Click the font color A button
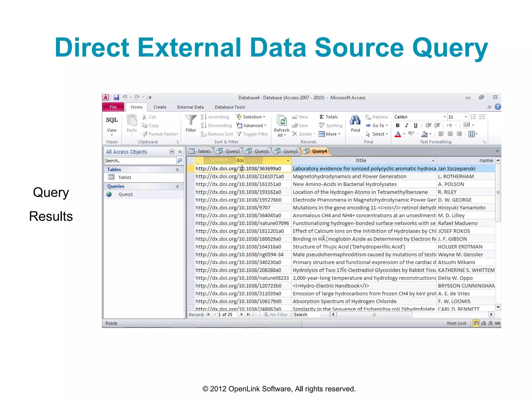This screenshot has height=399, width=532. 398,134
